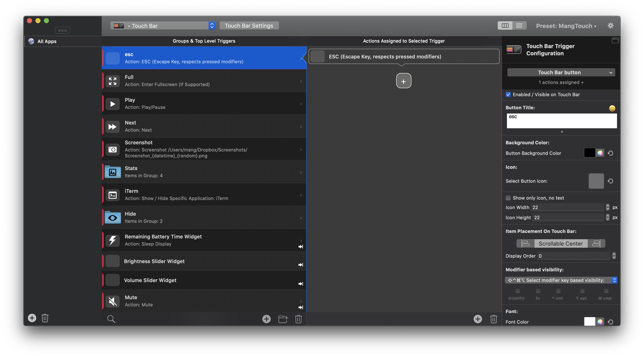Expand the modifier key based visibility dropdown
Screen dimensions: 644x357
click(561, 280)
